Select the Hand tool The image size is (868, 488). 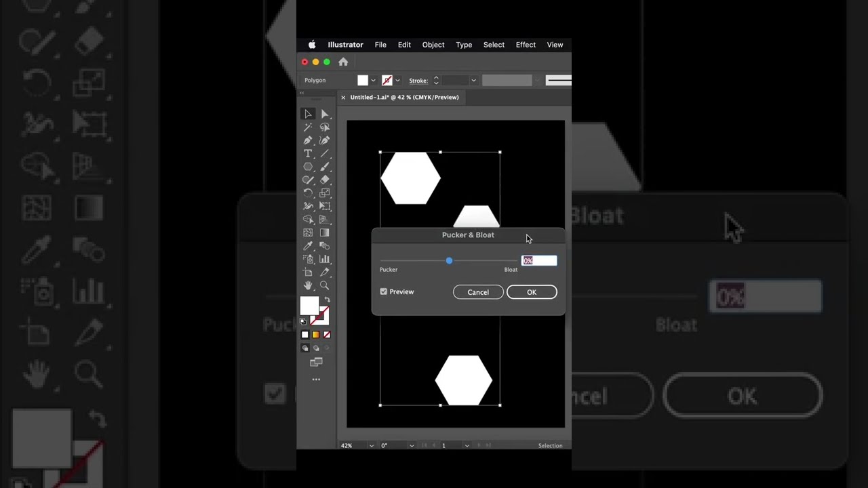pos(308,285)
